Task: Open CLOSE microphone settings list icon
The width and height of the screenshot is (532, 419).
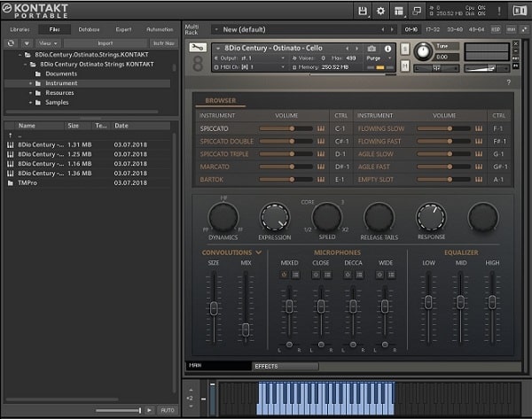Action: (327, 275)
